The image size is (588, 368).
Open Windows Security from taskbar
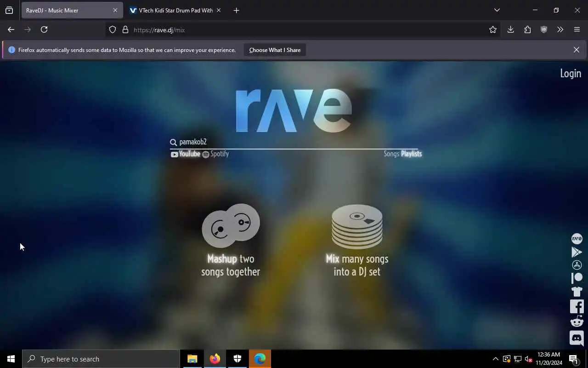pyautogui.click(x=237, y=359)
